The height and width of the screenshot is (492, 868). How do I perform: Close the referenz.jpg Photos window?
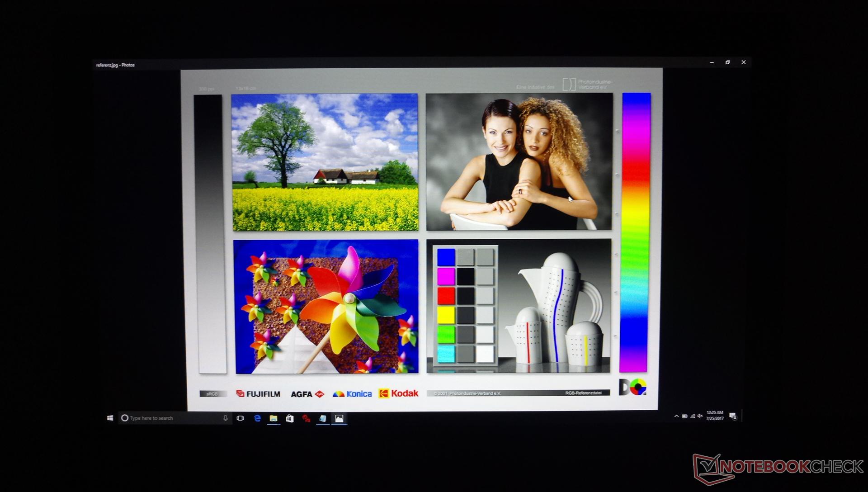[x=744, y=62]
